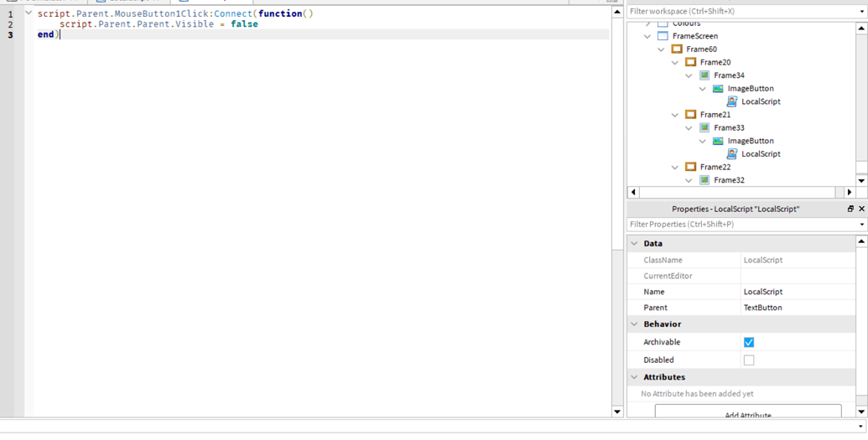
Task: Open the Filter Properties dropdown arrow
Action: click(862, 225)
